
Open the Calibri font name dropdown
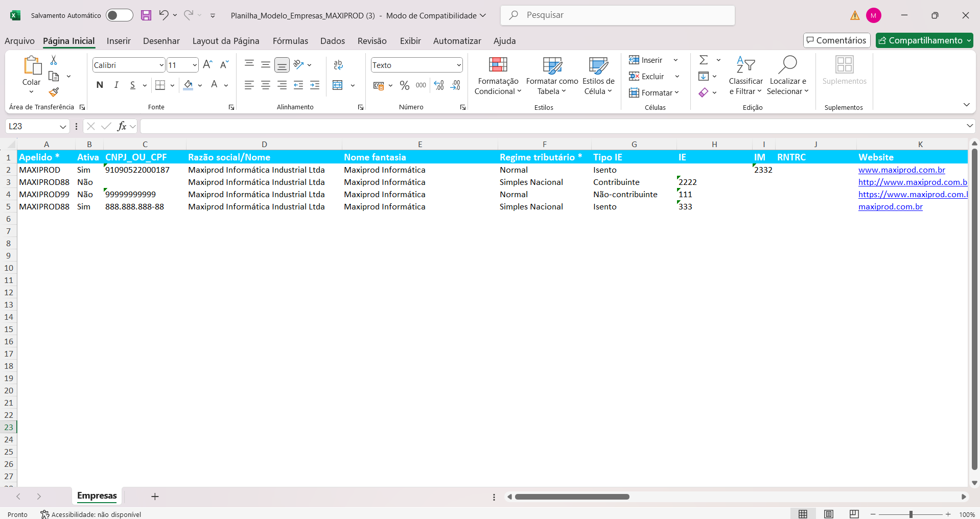161,65
